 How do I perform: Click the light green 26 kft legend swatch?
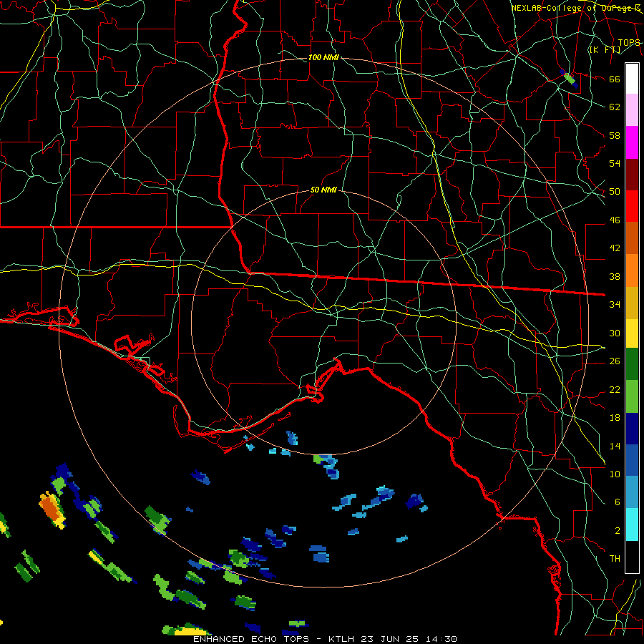pos(632,396)
